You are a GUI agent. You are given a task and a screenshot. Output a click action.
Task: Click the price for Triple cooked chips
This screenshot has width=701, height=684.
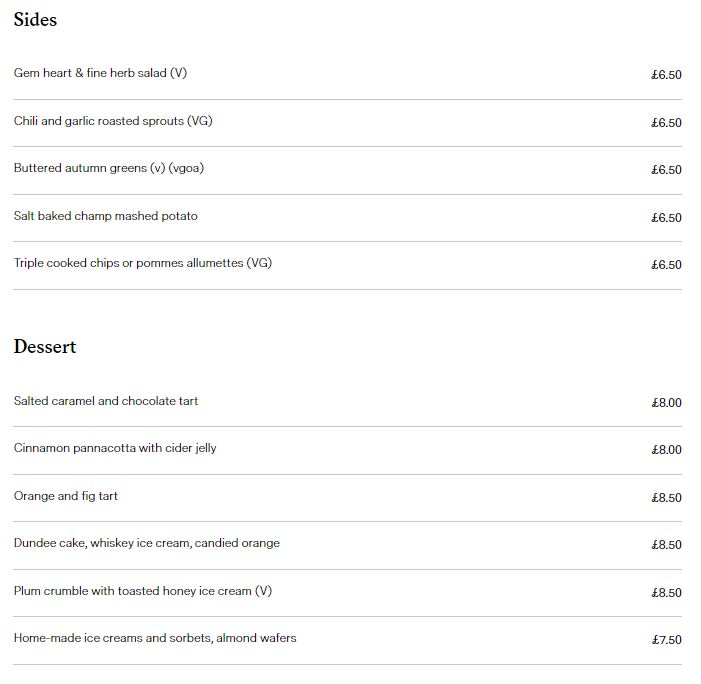[666, 265]
